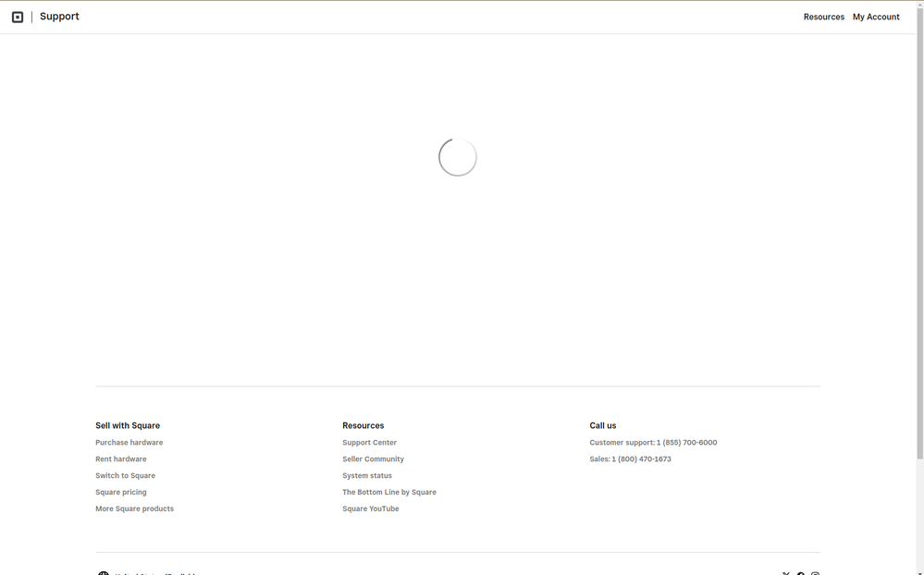
Task: Open the Purchase hardware link
Action: coord(129,443)
